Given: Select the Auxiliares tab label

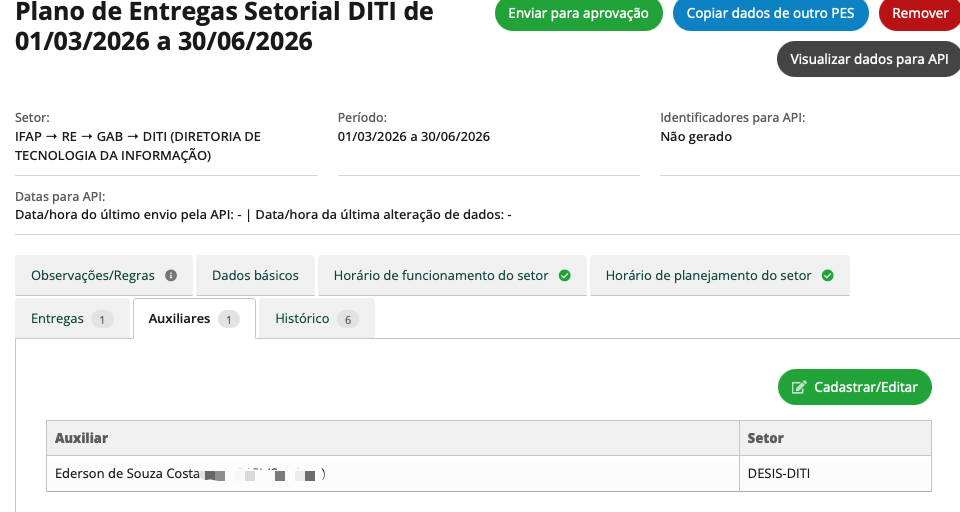Looking at the screenshot, I should tap(179, 319).
